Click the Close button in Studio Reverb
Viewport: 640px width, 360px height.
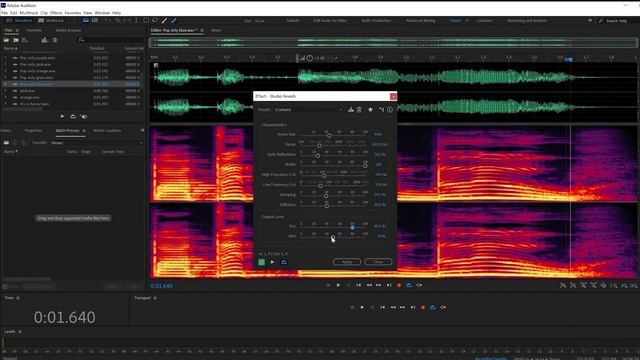coord(378,262)
